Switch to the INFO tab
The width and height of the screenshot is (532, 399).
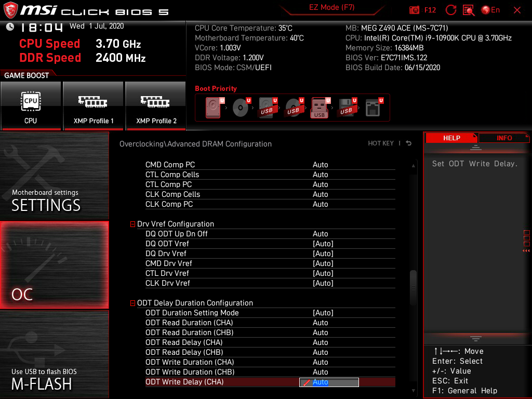504,138
